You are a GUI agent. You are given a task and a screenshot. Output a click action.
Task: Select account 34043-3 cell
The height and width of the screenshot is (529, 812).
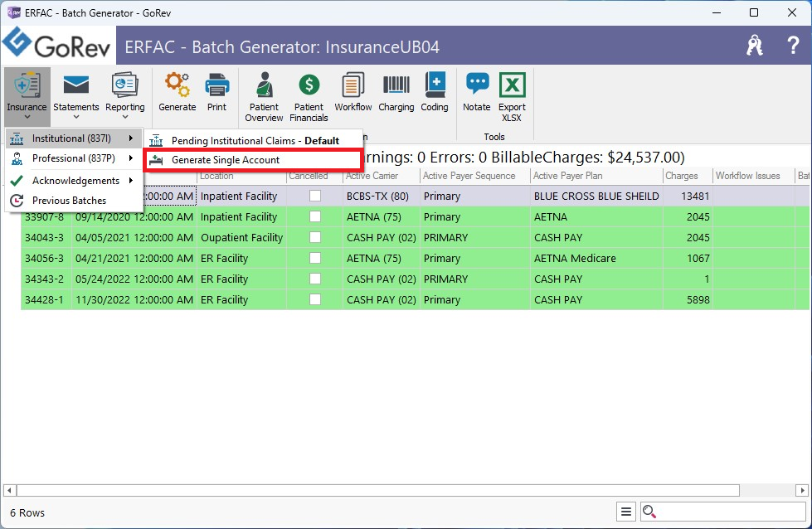[x=45, y=237]
